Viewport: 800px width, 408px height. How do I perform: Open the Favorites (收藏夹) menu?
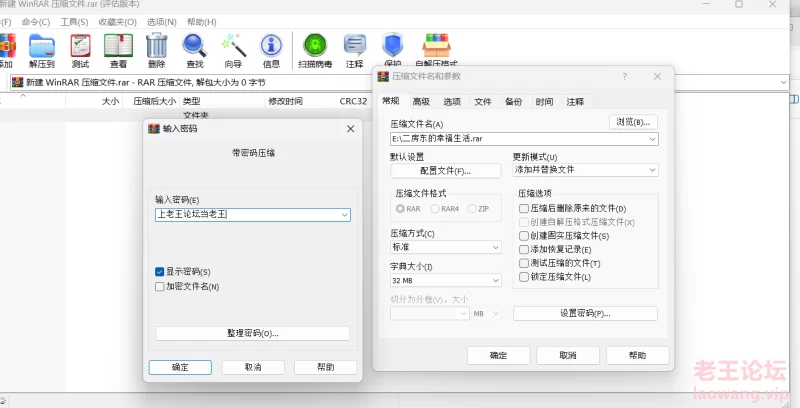(x=118, y=22)
